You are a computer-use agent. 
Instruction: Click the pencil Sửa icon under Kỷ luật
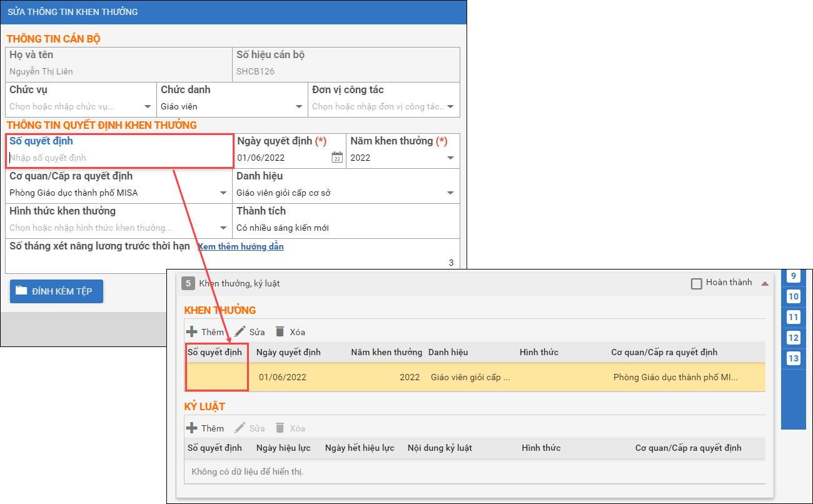[x=239, y=428]
